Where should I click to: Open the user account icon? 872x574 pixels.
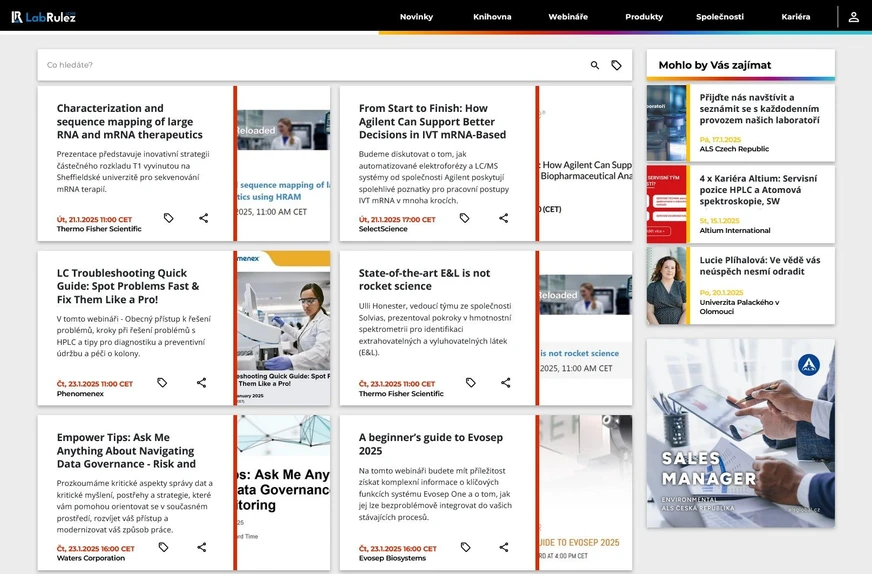[853, 17]
